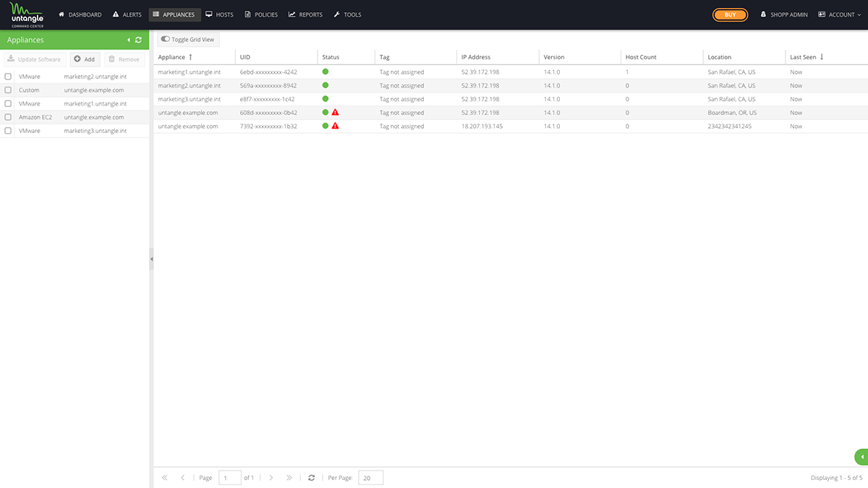Open the Tools menu
Image resolution: width=868 pixels, height=488 pixels.
tap(347, 14)
